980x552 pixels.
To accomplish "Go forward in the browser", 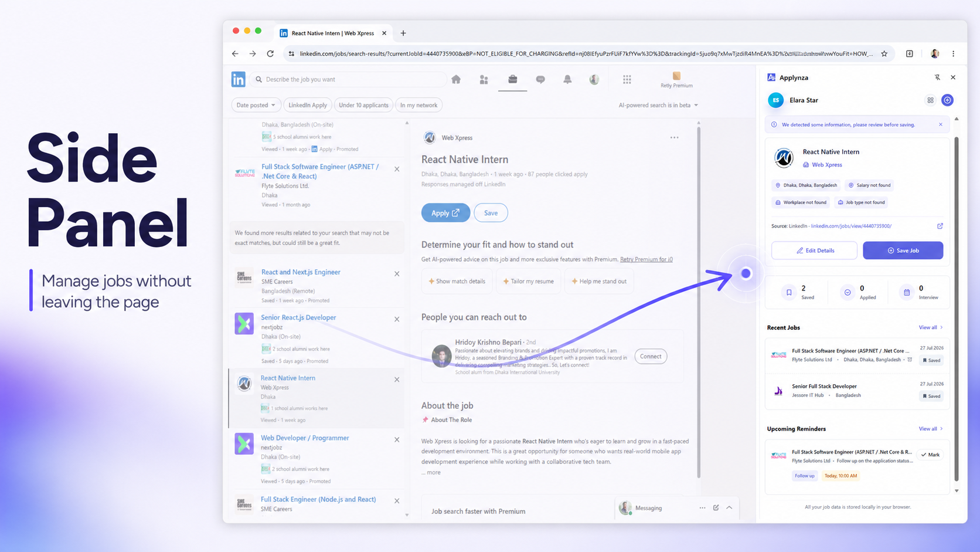I will coord(253,53).
